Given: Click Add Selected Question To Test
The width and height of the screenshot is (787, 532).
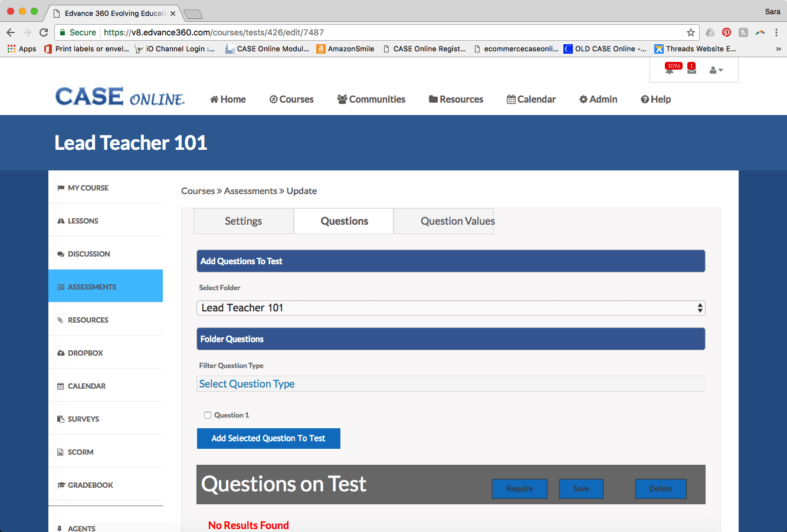Looking at the screenshot, I should [x=268, y=438].
